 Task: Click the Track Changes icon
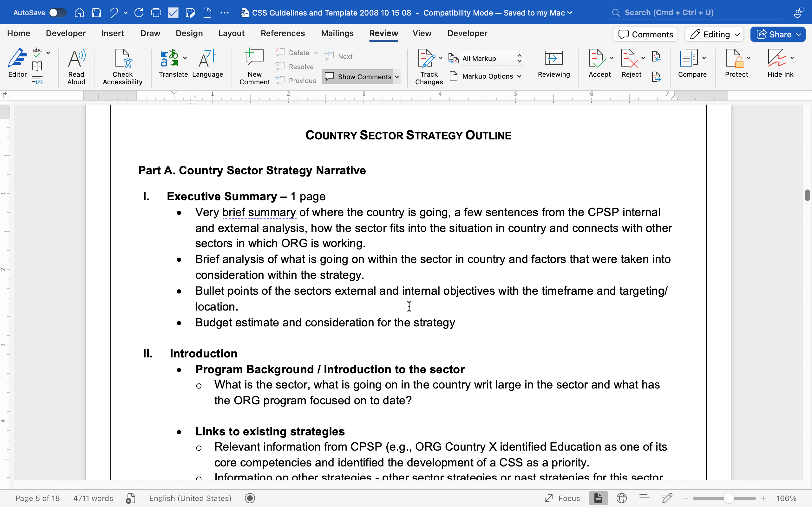point(427,59)
